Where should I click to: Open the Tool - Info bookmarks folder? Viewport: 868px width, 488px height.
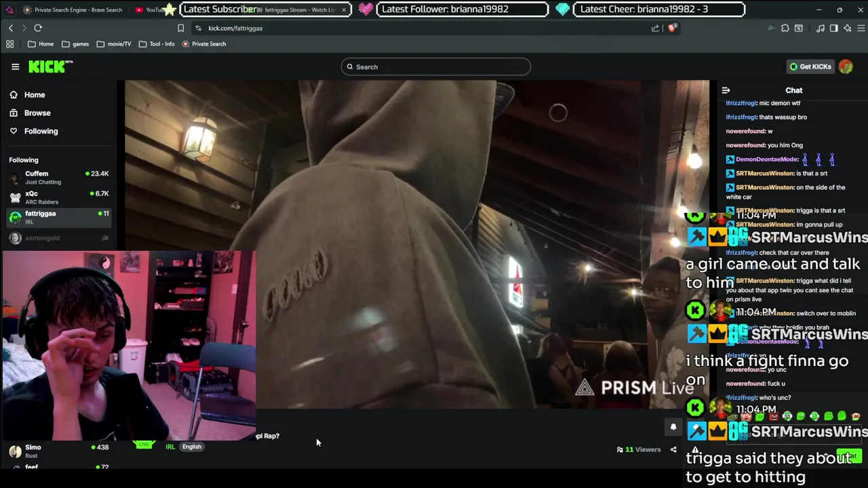(157, 44)
